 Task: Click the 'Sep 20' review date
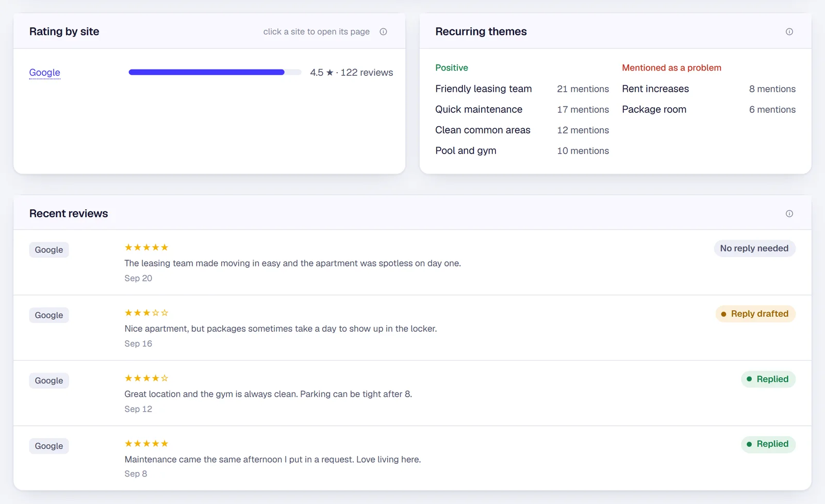click(x=138, y=278)
